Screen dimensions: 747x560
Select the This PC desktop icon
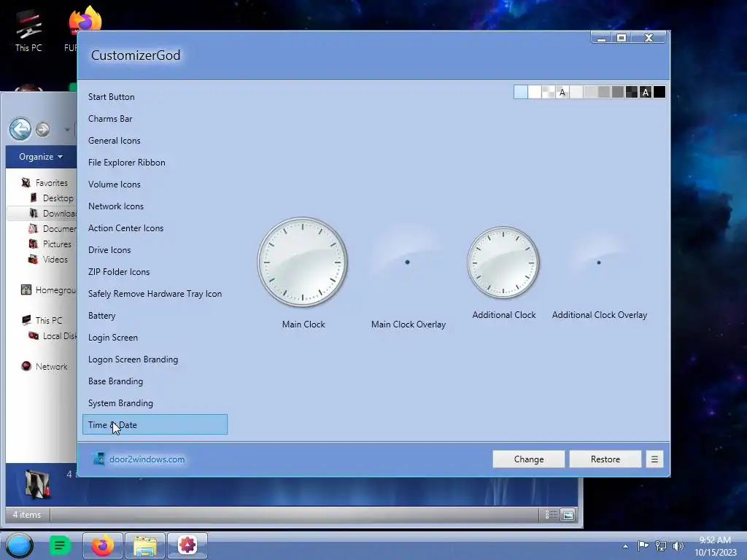click(x=28, y=31)
